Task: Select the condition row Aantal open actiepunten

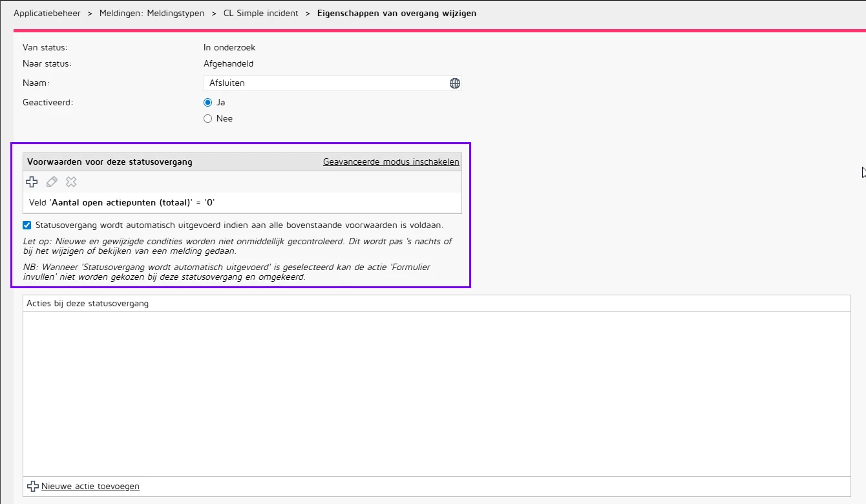Action: (x=242, y=202)
